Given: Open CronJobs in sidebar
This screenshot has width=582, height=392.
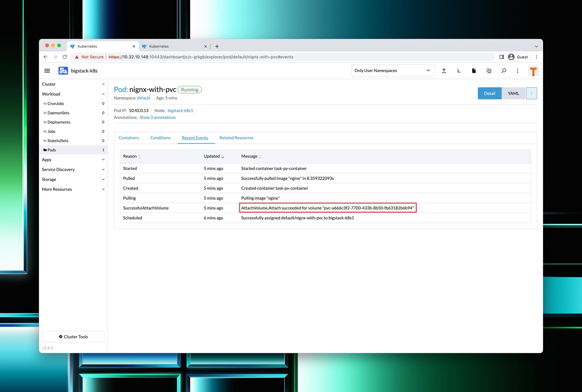Looking at the screenshot, I should tap(73, 104).
